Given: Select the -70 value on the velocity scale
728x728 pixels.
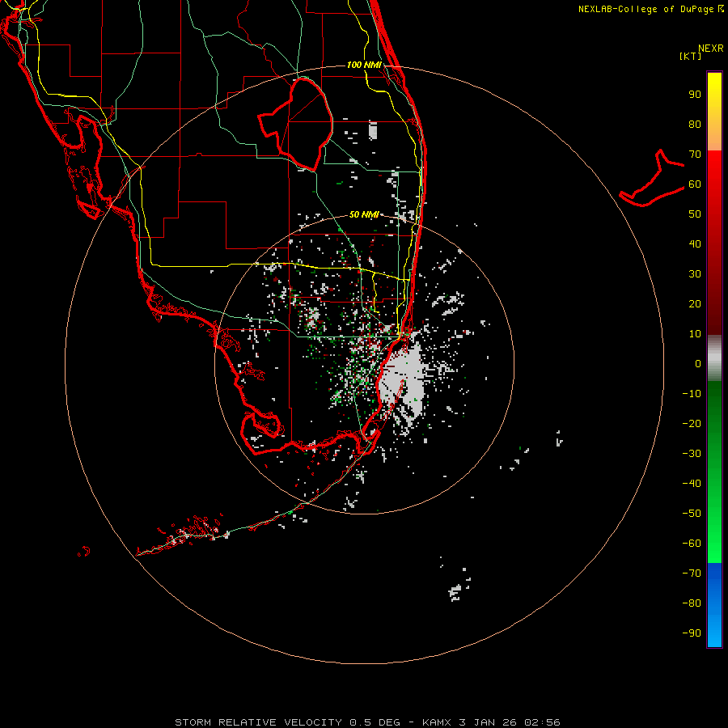Looking at the screenshot, I should point(692,573).
